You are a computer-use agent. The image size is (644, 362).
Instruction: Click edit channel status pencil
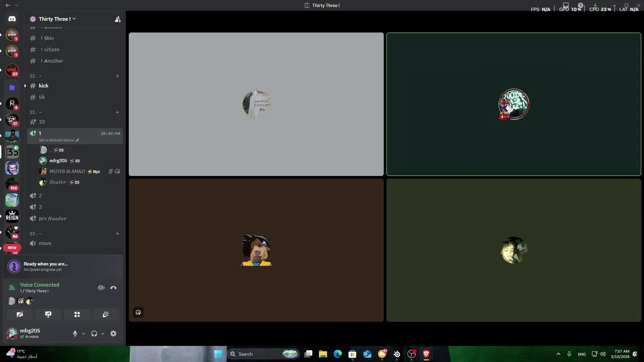[77, 140]
